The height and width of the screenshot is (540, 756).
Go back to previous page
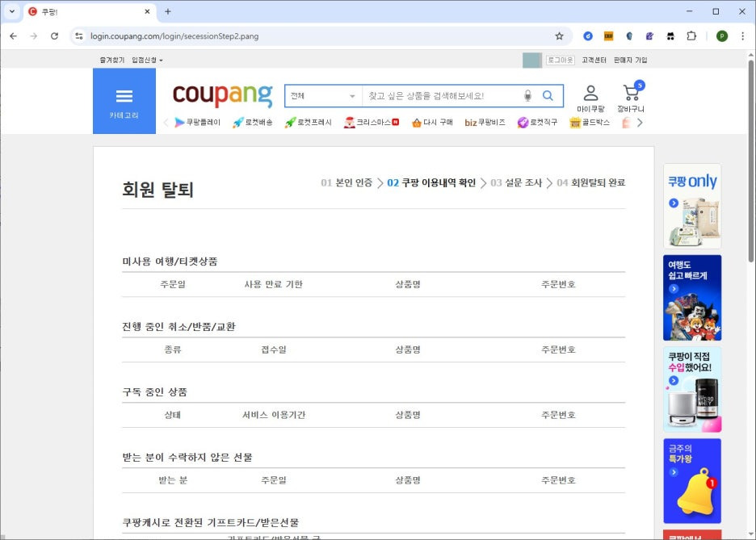point(14,36)
